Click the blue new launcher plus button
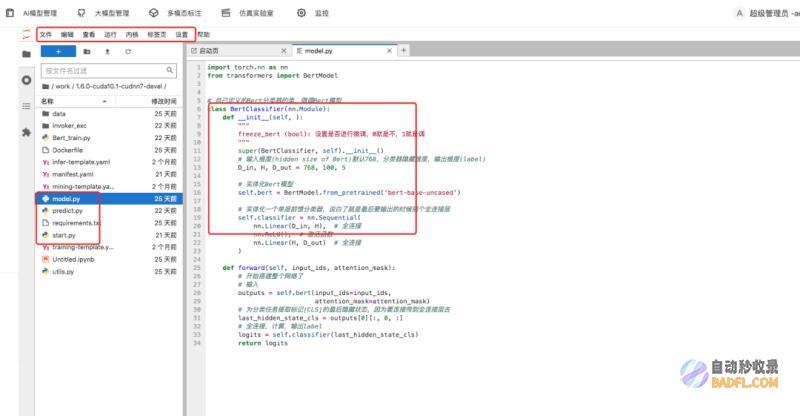Viewport: 800px width, 416px height. [58, 52]
